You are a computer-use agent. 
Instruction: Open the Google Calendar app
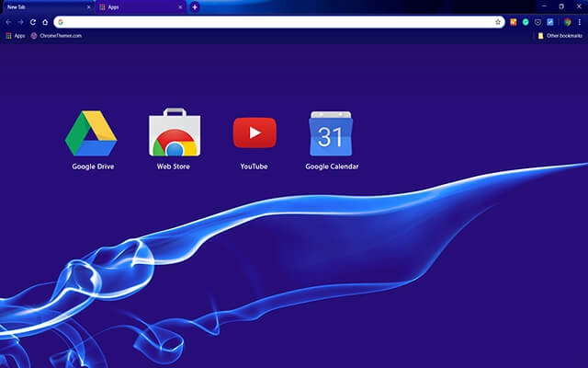(331, 133)
